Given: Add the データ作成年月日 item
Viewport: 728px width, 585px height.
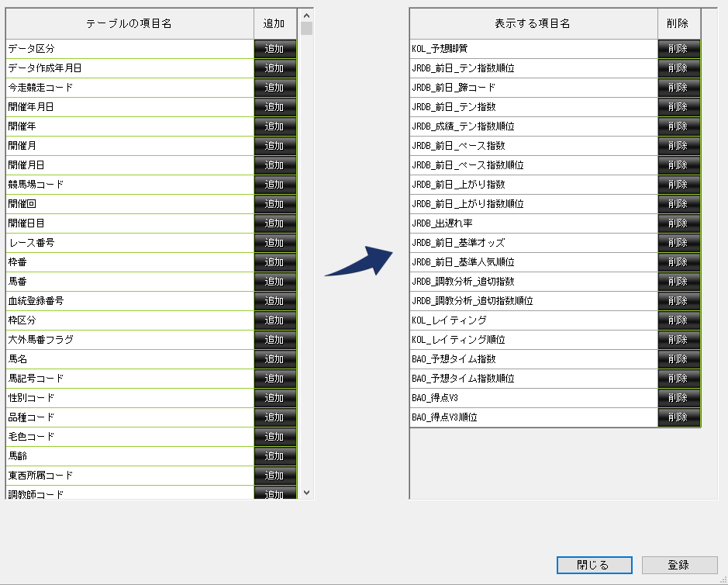Looking at the screenshot, I should coord(275,68).
